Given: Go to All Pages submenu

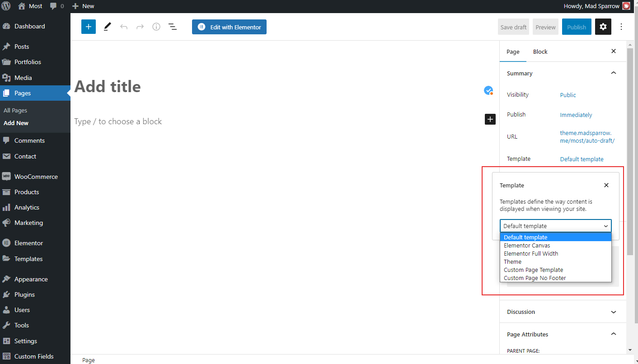Looking at the screenshot, I should click(15, 110).
